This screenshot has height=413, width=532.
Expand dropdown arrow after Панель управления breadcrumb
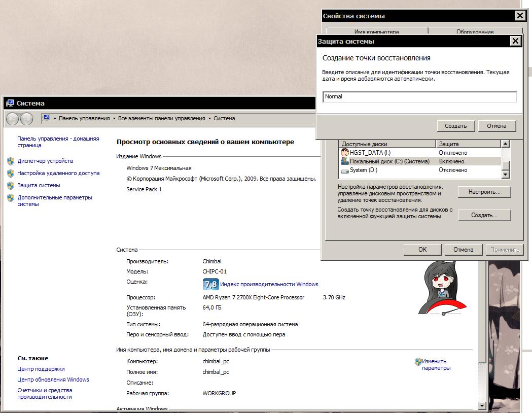tap(114, 118)
